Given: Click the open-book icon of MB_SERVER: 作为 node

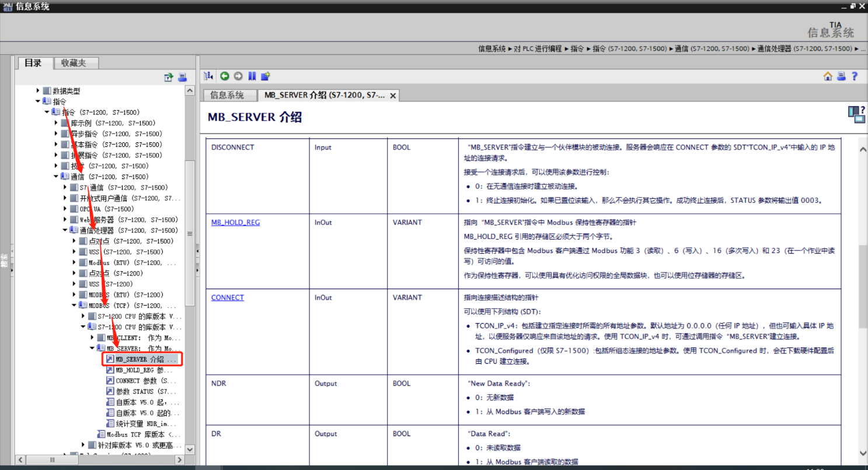Looking at the screenshot, I should [101, 348].
